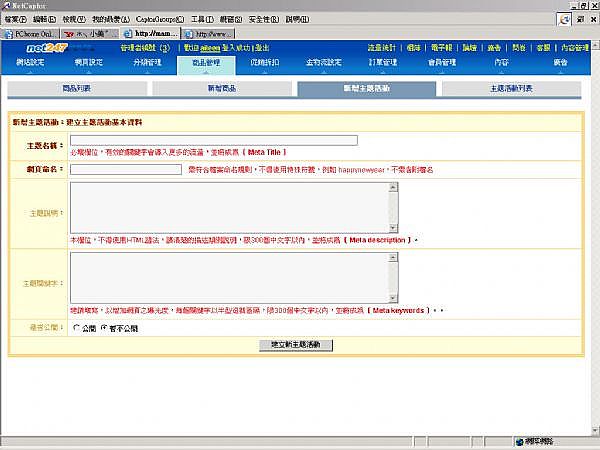
Task: Click the net247 logo
Action: [47, 47]
